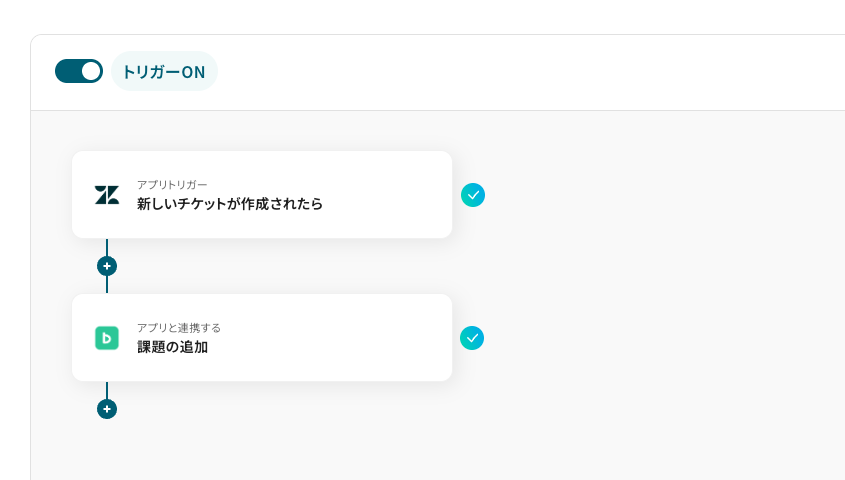Screen dimensions: 845x480
Task: Open the 課題の追加 step title
Action: [173, 347]
